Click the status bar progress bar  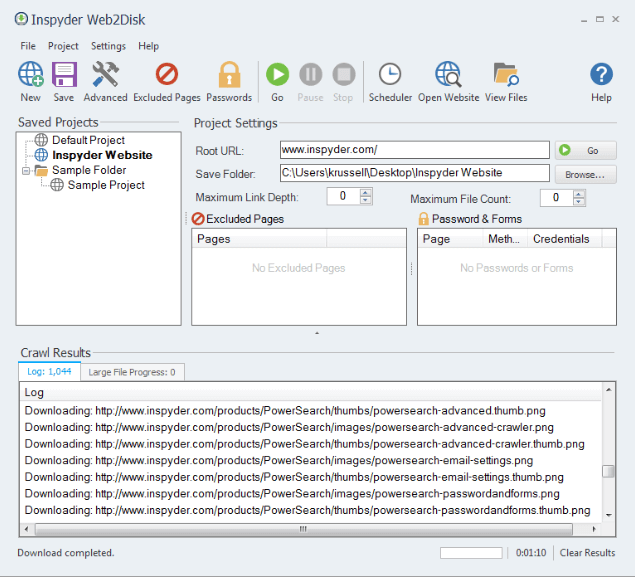[471, 553]
